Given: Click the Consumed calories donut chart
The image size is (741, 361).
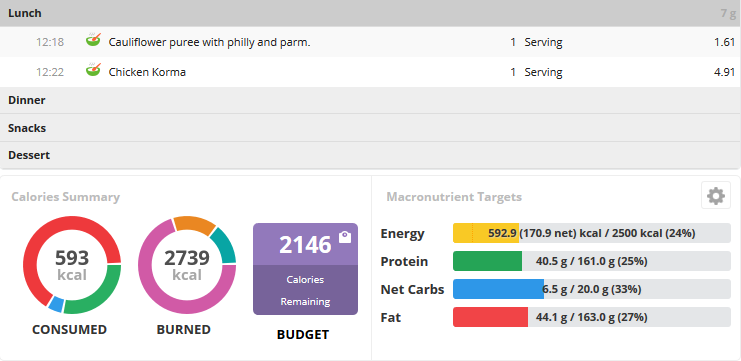Looking at the screenshot, I should 72,265.
